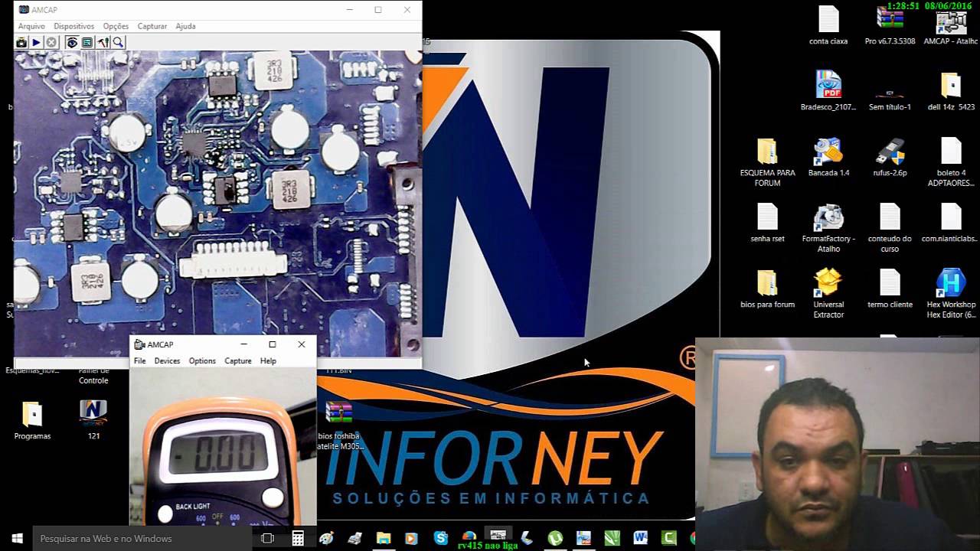Click the hammer tools settings icon
The image size is (980, 551).
pos(103,43)
